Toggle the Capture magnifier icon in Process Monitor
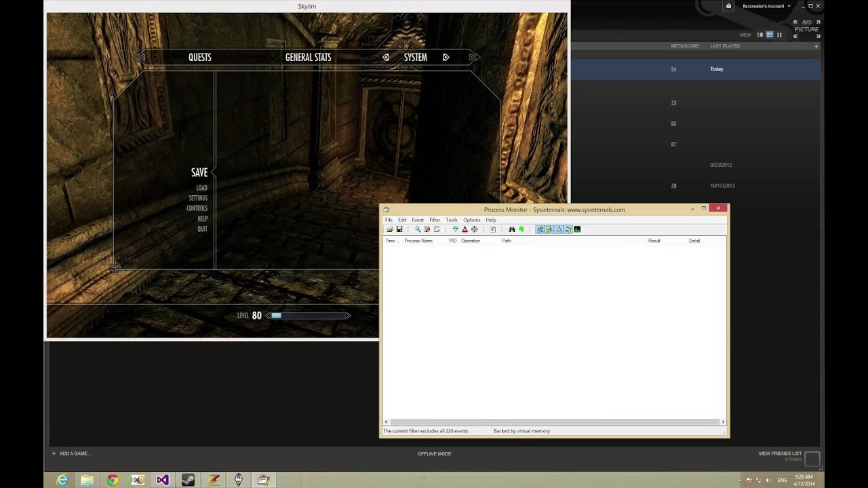The image size is (868, 488). click(x=418, y=229)
